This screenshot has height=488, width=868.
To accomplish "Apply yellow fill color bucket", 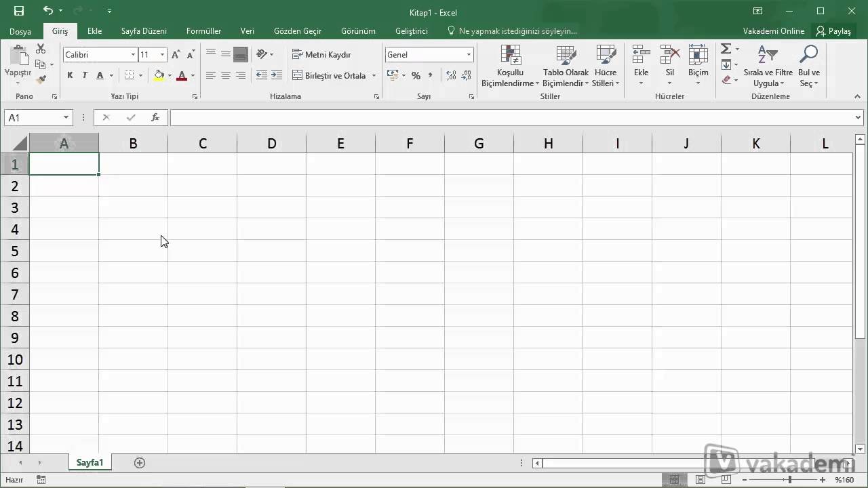I will 159,75.
